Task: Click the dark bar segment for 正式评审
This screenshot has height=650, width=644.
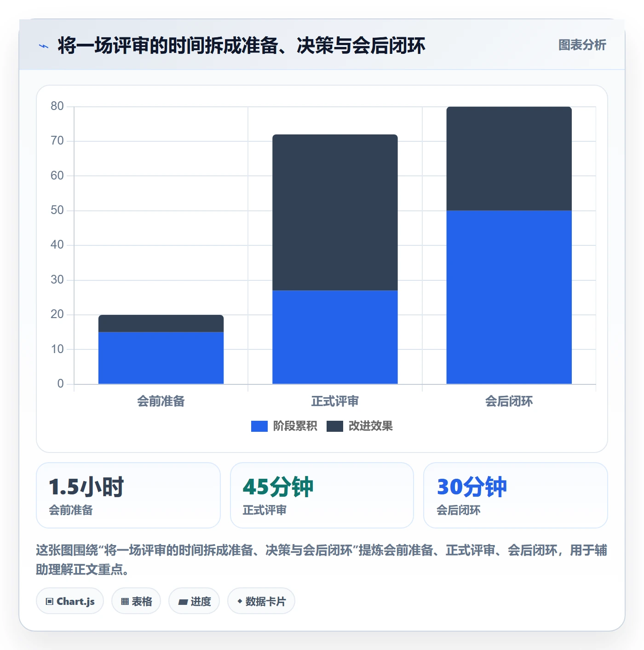Action: coord(335,212)
